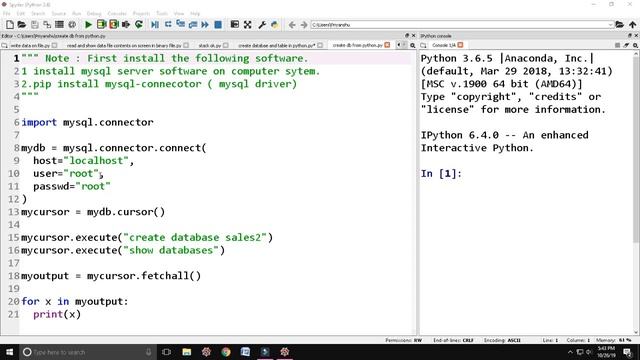Viewport: 640px width, 360px height.
Task: Open the Debug menu
Action: pyautogui.click(x=94, y=13)
